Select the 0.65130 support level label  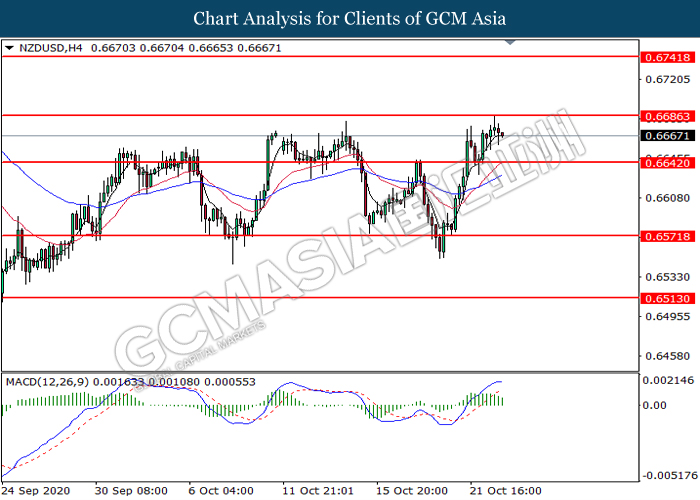(x=667, y=298)
